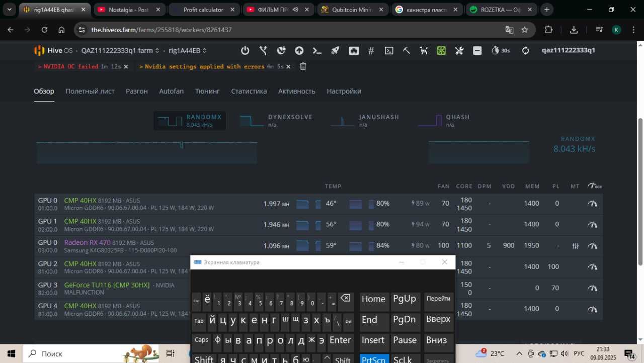Click the power icon in the Hive OS toolbar
644x363 pixels.
point(245,50)
